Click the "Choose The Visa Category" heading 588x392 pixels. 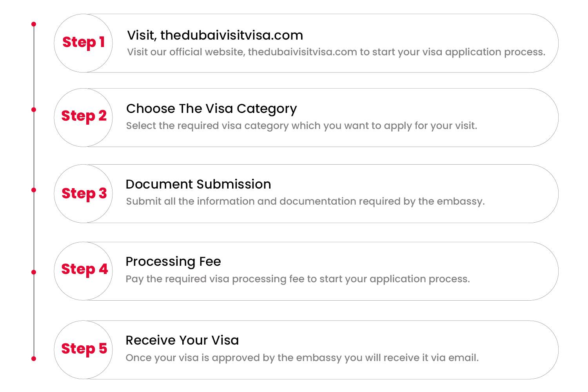tap(211, 109)
